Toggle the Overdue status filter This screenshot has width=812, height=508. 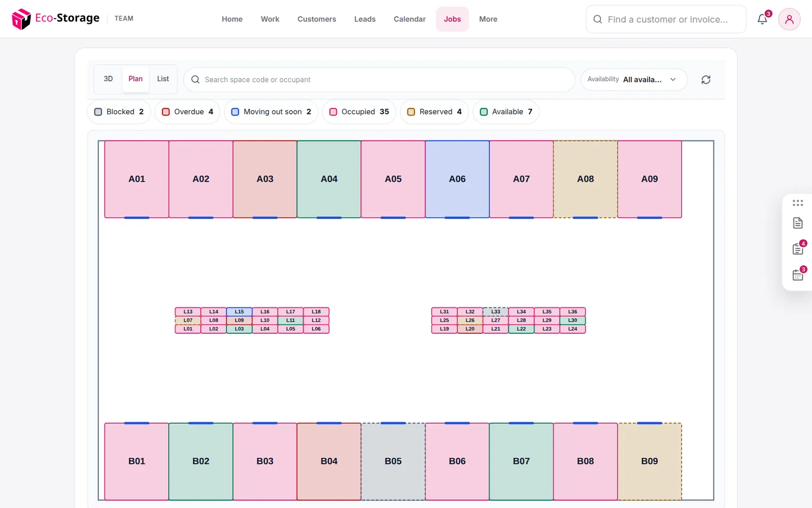click(187, 112)
